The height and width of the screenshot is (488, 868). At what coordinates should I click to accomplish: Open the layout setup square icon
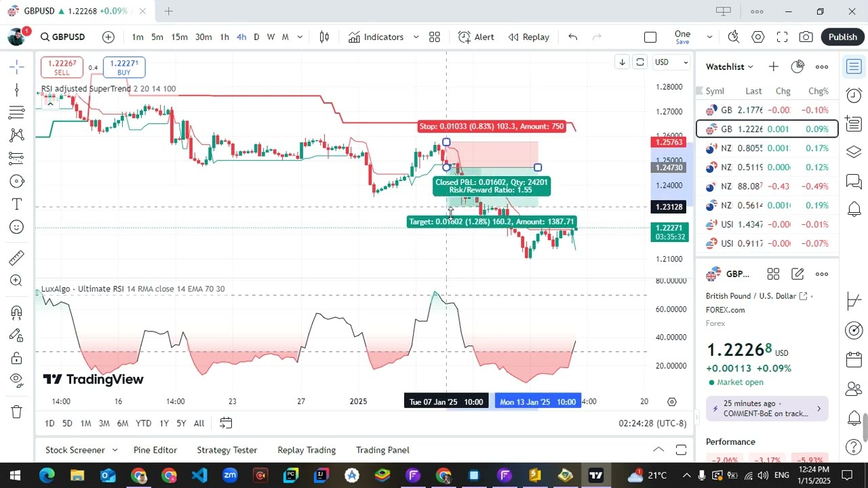650,37
